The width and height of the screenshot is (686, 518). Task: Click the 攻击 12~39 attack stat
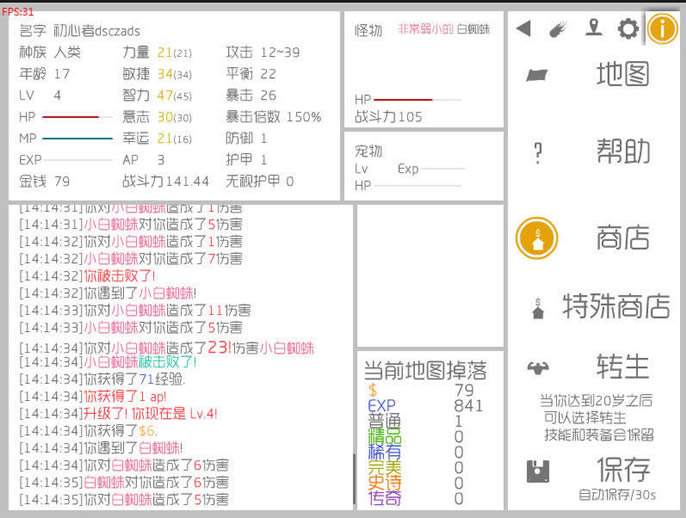point(262,52)
